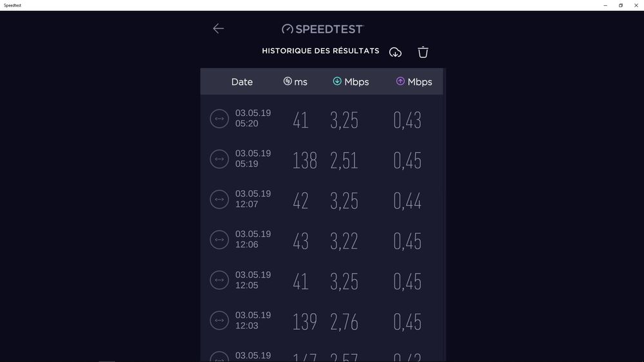
Task: Open the 05:19 result's connection type icon
Action: (x=219, y=159)
